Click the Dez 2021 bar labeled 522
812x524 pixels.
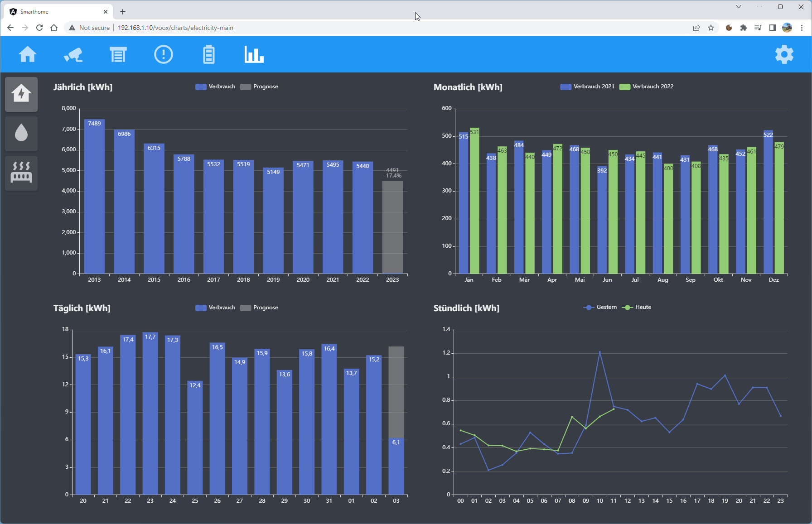768,202
